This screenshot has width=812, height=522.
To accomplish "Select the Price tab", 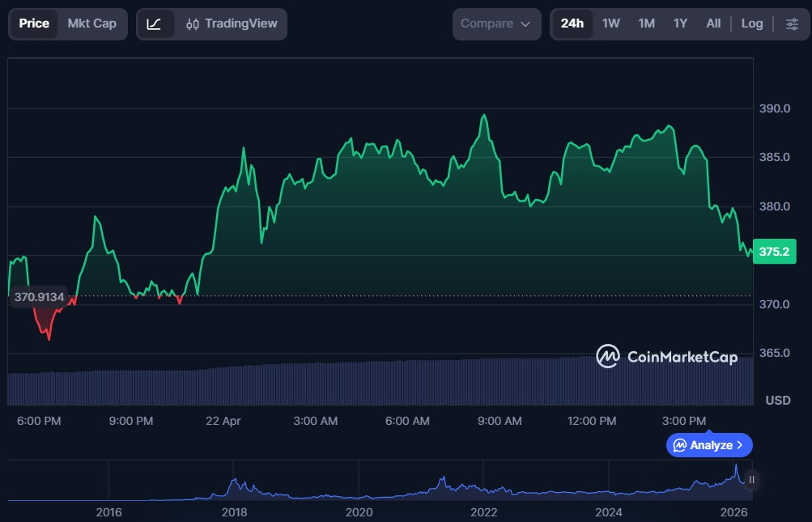I will tap(34, 23).
